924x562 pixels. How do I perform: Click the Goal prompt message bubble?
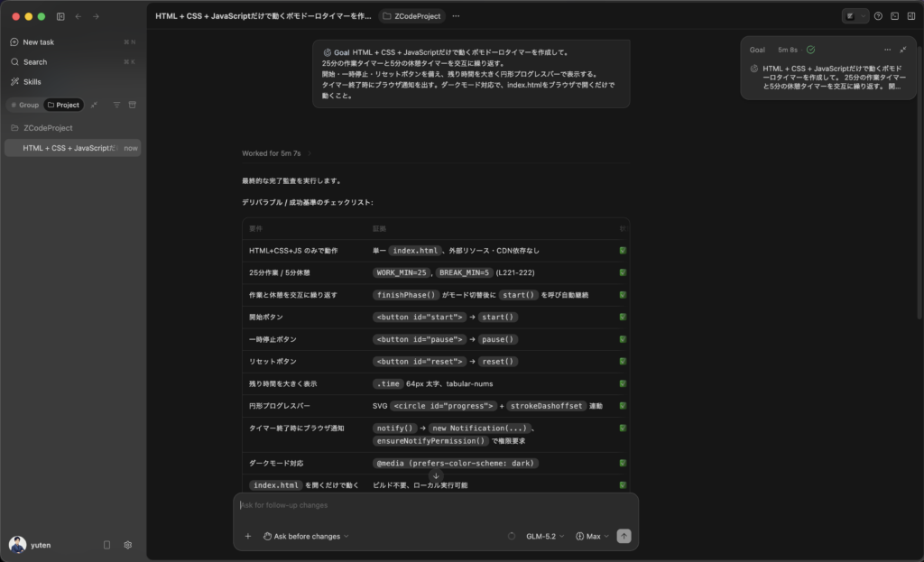pyautogui.click(x=471, y=74)
